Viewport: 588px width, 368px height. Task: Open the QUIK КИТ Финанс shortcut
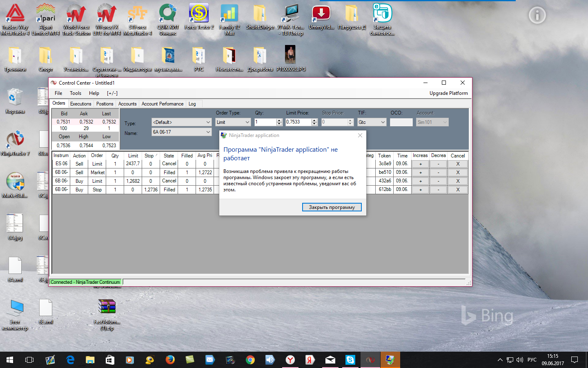[x=168, y=19]
